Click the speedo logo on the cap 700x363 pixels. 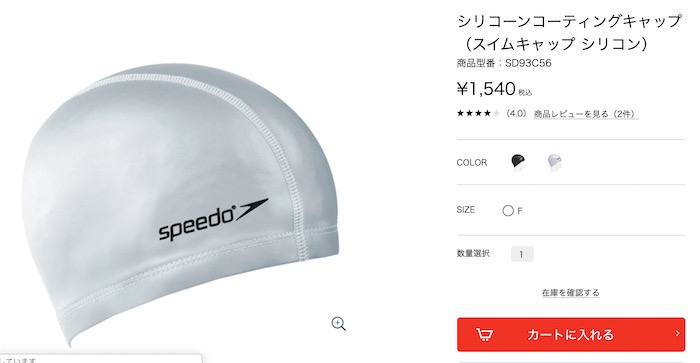213,220
